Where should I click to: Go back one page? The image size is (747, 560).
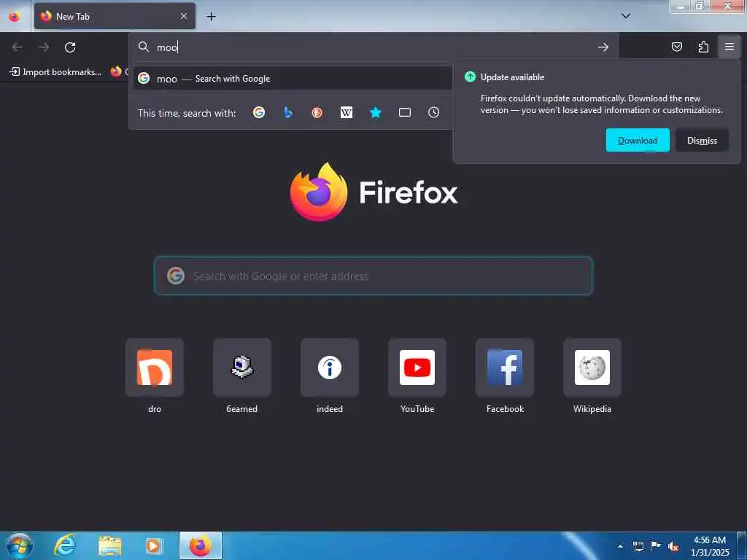pos(18,47)
